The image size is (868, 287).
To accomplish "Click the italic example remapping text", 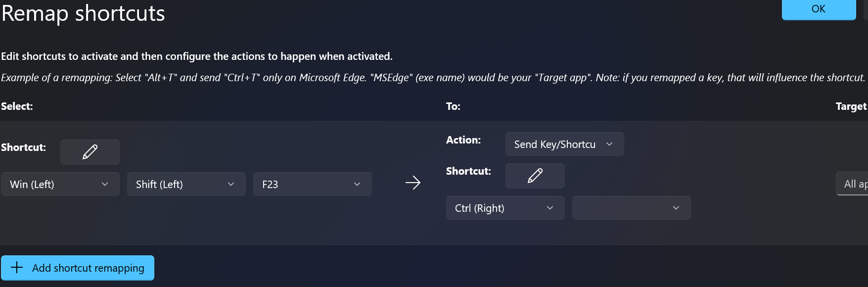I will [x=433, y=78].
